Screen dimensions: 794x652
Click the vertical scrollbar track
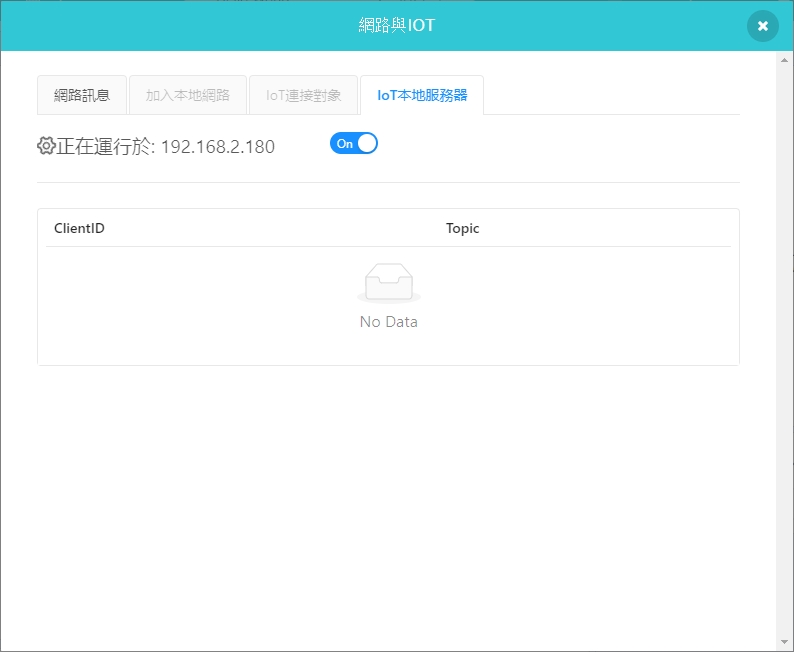784,350
